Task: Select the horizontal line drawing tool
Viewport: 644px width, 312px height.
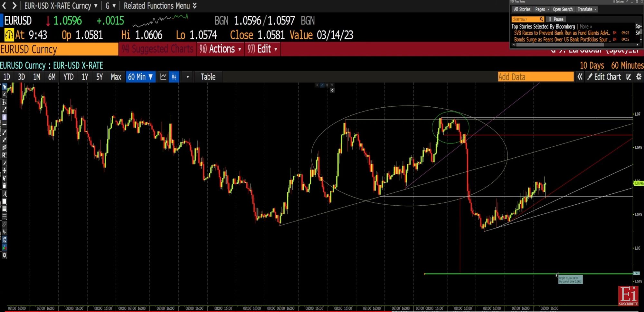Action: pyautogui.click(x=5, y=125)
